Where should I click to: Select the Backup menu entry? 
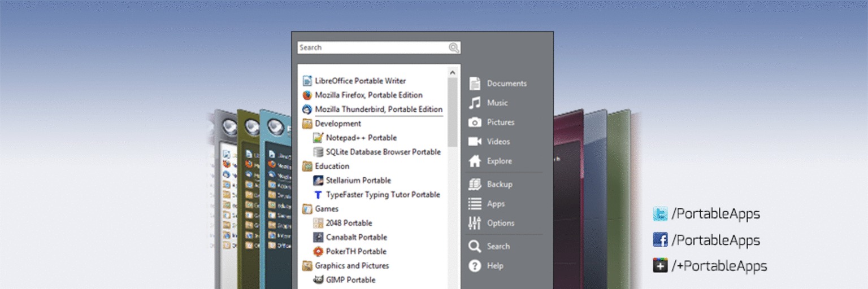tap(500, 184)
